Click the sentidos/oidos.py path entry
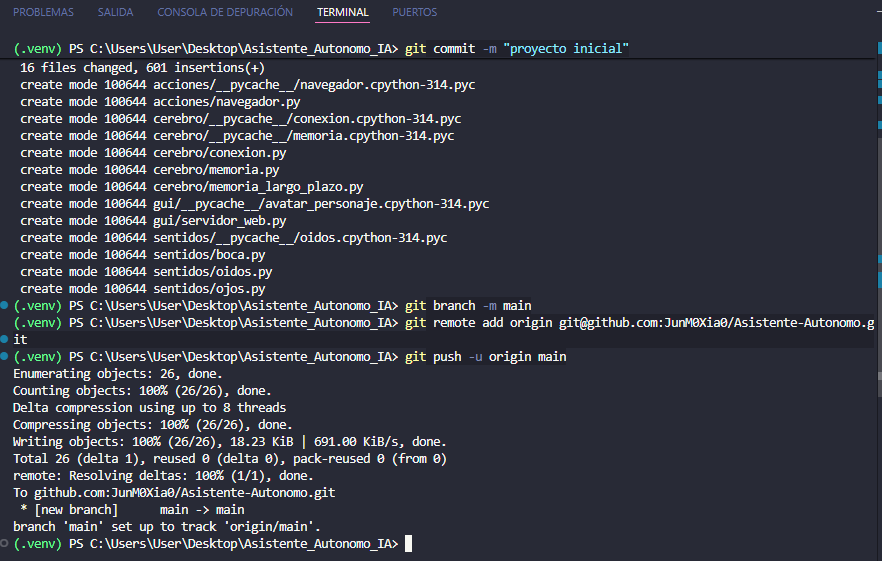Screen dimensions: 882x561 (x=213, y=272)
